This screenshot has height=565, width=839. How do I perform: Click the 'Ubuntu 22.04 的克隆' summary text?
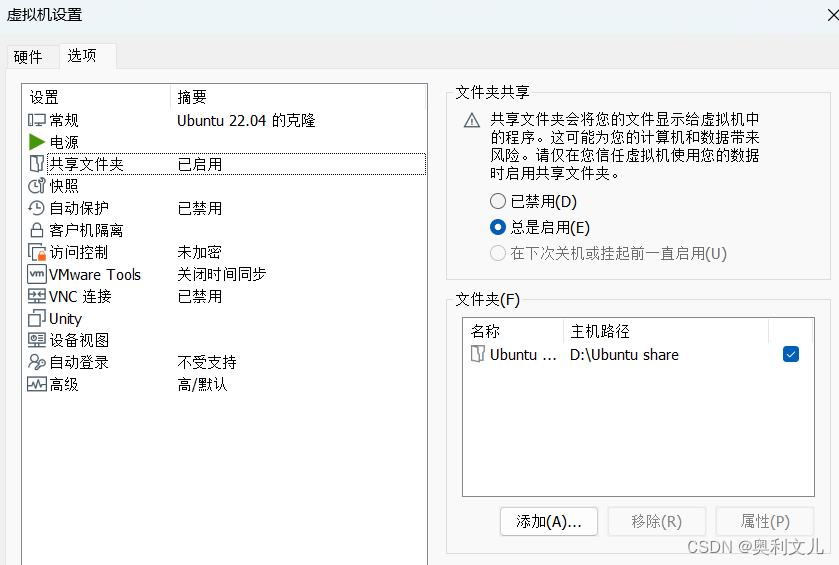(246, 120)
